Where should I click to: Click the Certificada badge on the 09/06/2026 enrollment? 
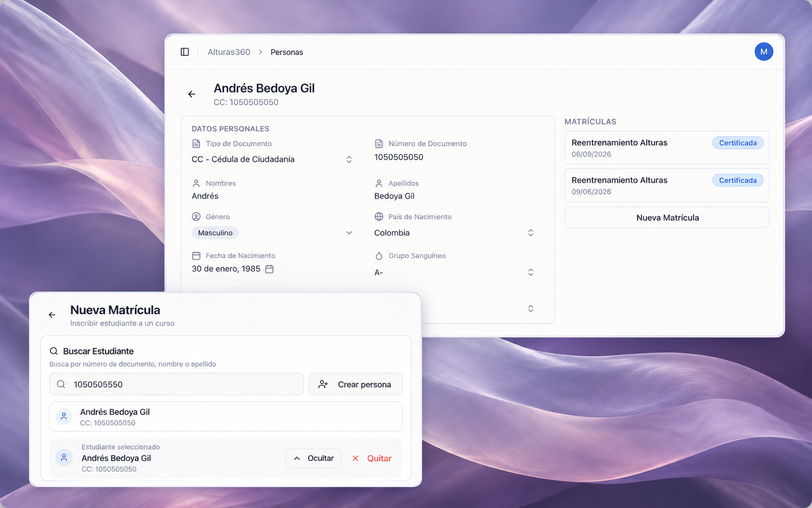point(738,180)
